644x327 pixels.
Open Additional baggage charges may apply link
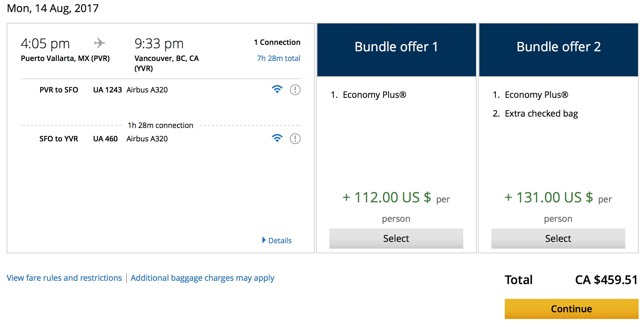(x=202, y=278)
